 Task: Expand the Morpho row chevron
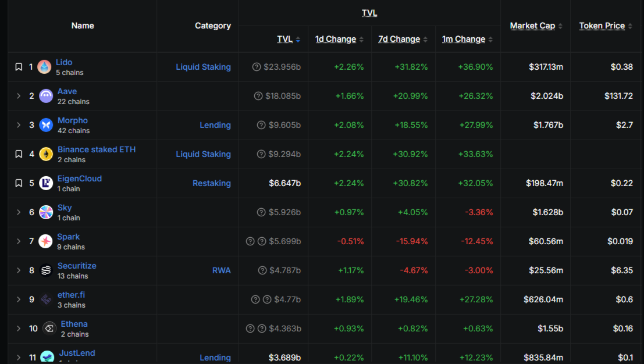19,125
